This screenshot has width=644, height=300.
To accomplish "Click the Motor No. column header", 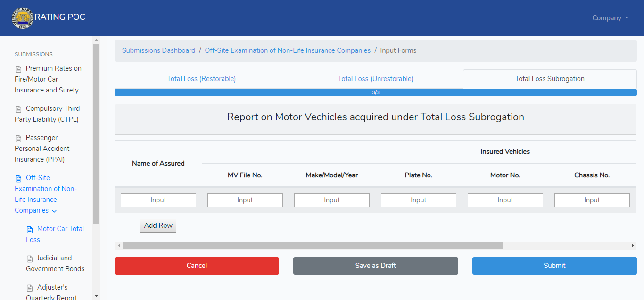I will 505,175.
